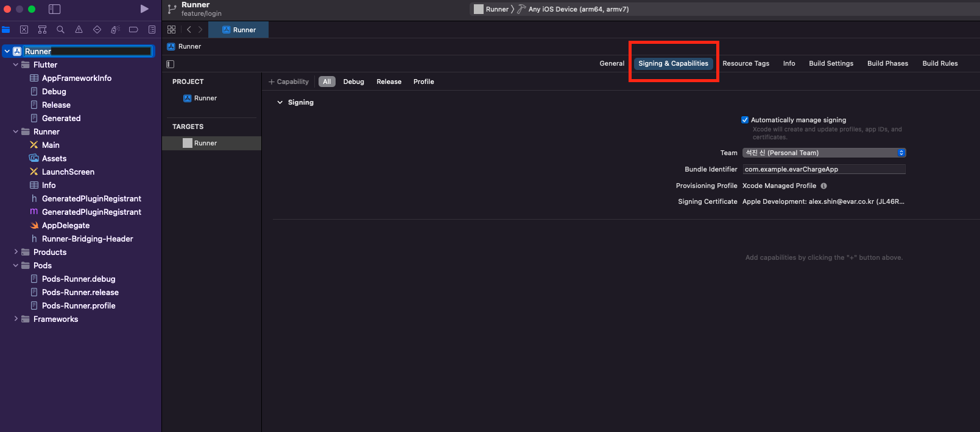Open the Report navigator

click(152, 29)
